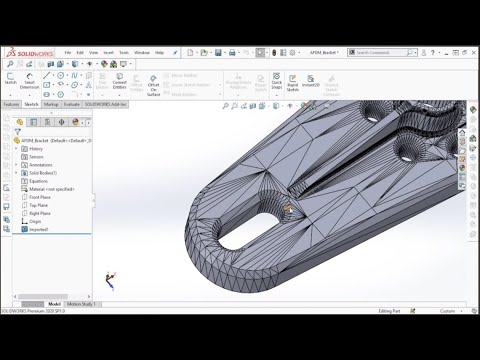Open the Edit menu

[x=80, y=53]
